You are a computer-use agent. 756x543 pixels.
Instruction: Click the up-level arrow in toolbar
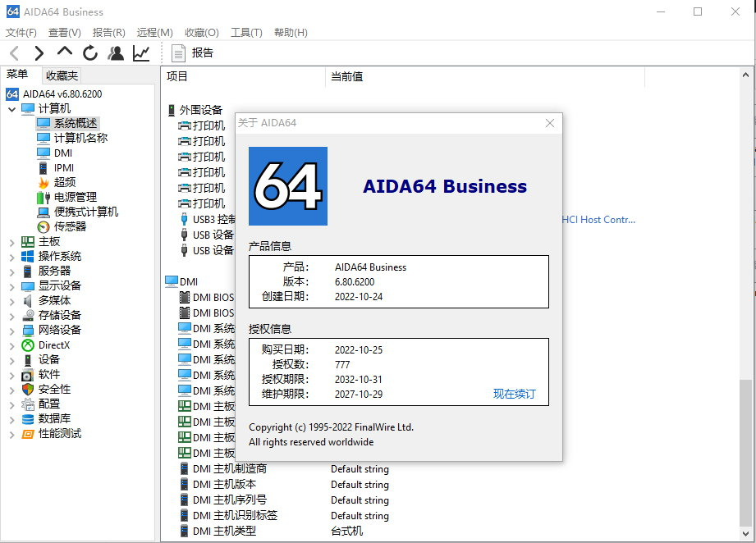tap(65, 52)
